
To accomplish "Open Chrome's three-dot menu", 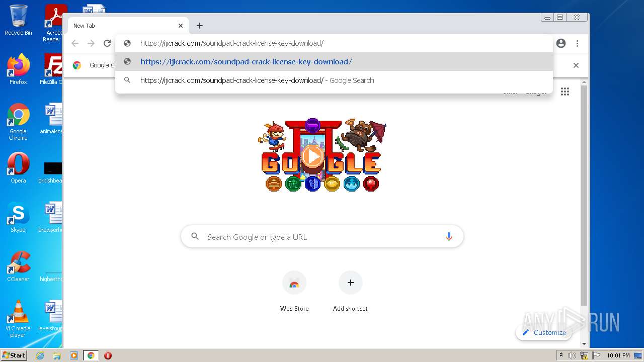I will 578,43.
